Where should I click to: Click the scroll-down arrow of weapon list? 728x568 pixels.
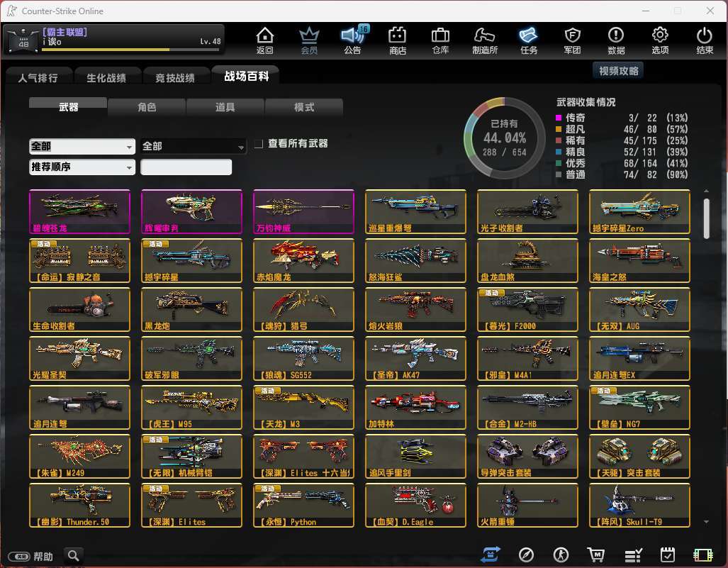pos(706,522)
